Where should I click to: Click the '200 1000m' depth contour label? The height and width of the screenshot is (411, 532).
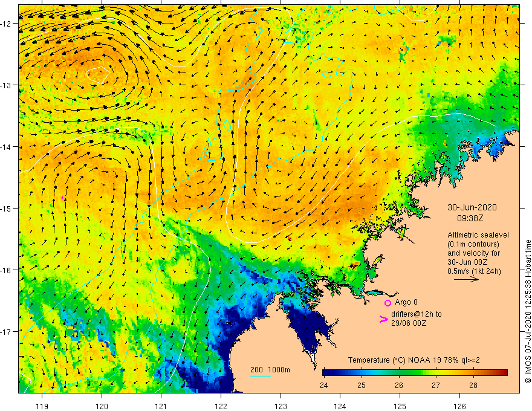point(270,370)
